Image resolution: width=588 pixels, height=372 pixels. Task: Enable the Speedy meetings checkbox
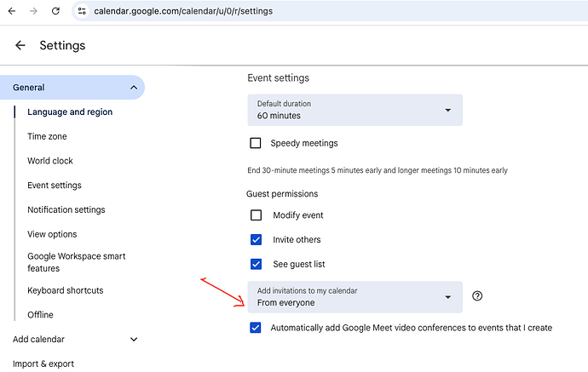click(256, 143)
